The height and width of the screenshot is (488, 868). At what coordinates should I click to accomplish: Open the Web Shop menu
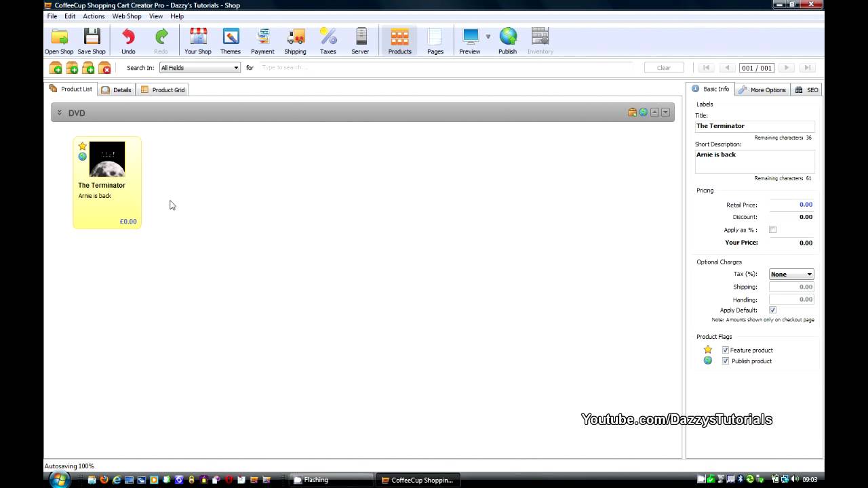[x=127, y=16]
